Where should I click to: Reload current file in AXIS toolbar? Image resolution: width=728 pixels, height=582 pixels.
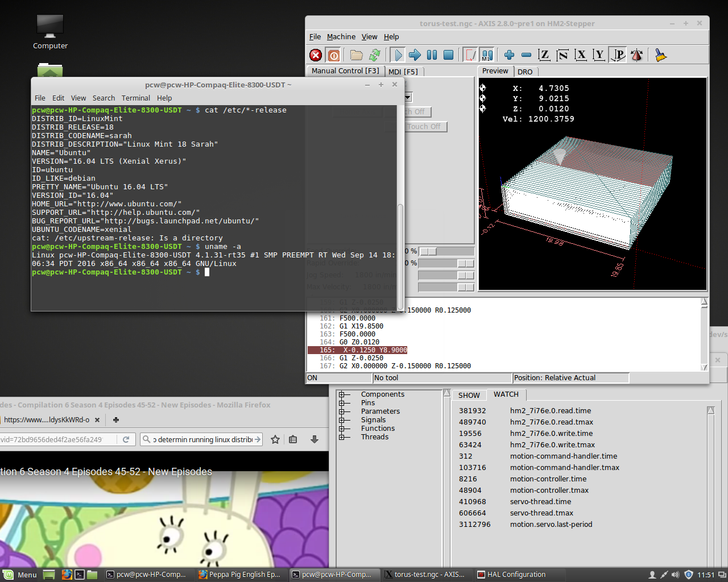click(x=374, y=55)
